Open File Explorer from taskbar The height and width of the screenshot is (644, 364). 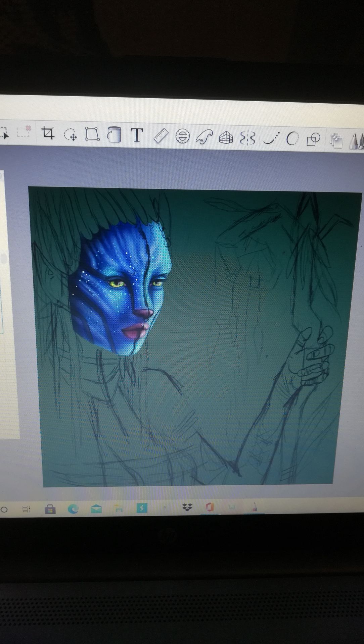pos(119,509)
